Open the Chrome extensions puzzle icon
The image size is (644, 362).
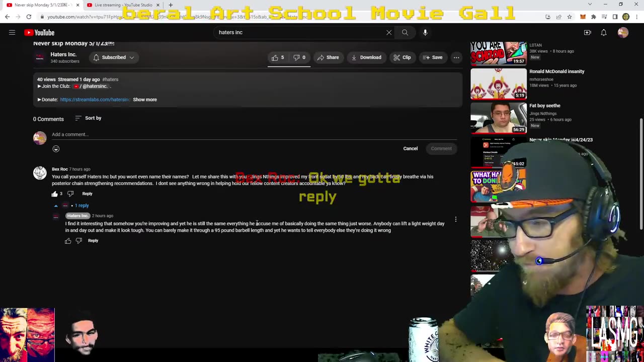point(594,17)
